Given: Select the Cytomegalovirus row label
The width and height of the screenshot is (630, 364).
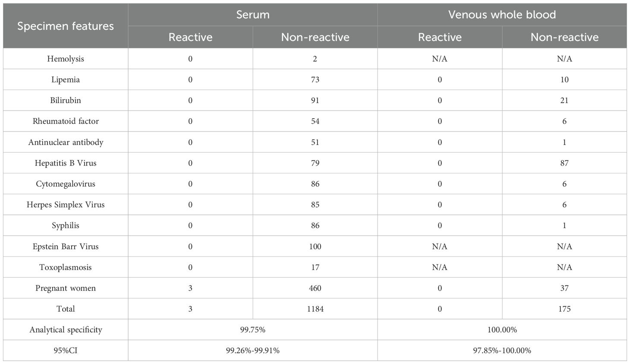Looking at the screenshot, I should [66, 184].
